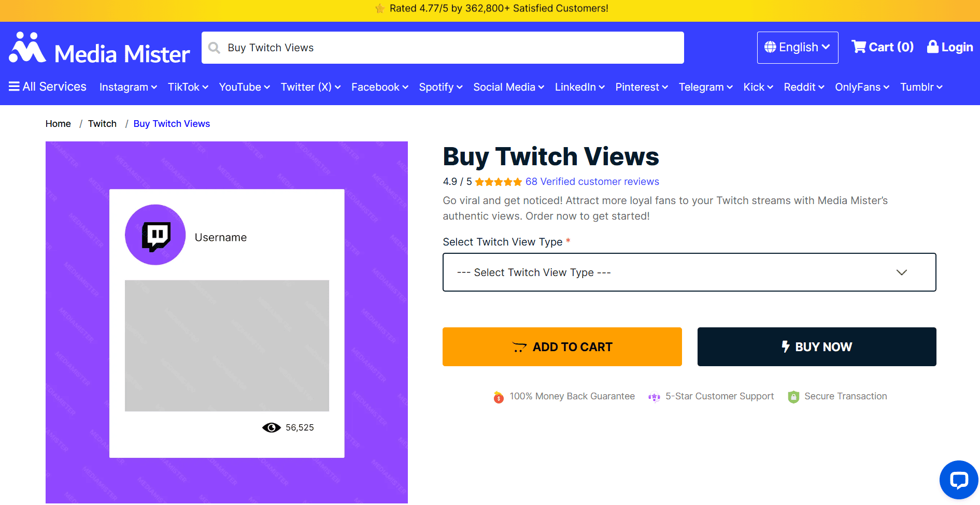Click the Add to Cart button
This screenshot has height=505, width=980.
coord(562,347)
